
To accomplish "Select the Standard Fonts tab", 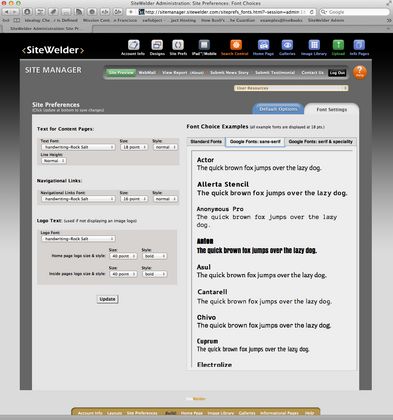I will pos(206,142).
